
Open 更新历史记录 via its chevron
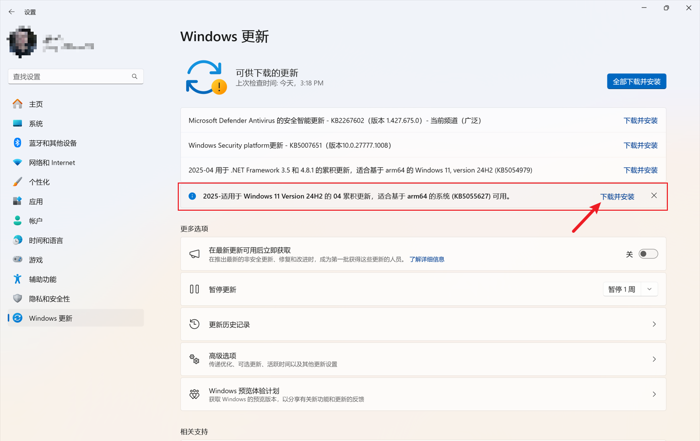click(654, 324)
